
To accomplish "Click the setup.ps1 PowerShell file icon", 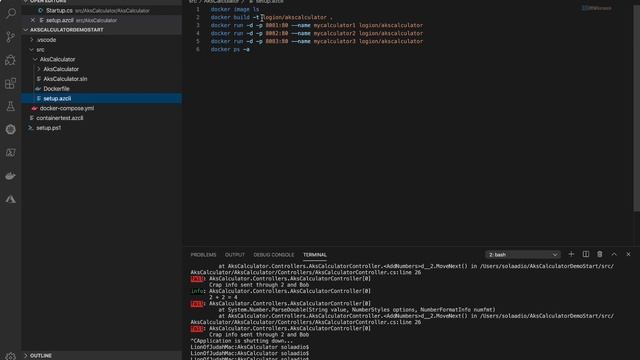I will [30, 128].
